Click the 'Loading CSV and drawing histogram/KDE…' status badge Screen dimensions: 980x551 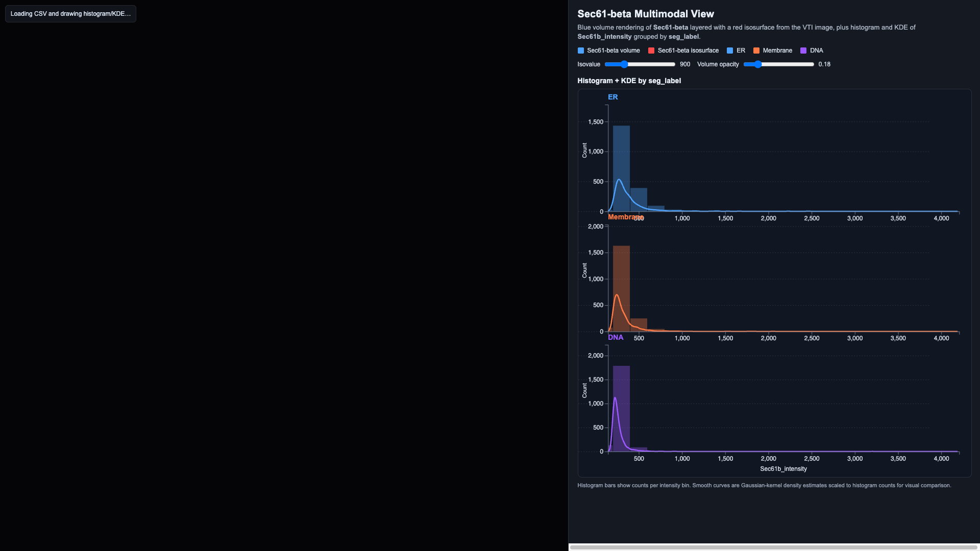tap(70, 14)
